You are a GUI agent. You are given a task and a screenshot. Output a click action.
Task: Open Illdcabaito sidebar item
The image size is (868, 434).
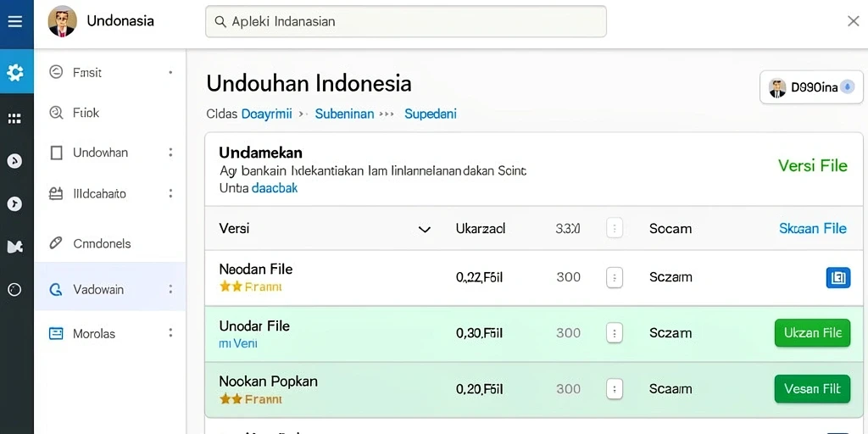[x=110, y=194]
